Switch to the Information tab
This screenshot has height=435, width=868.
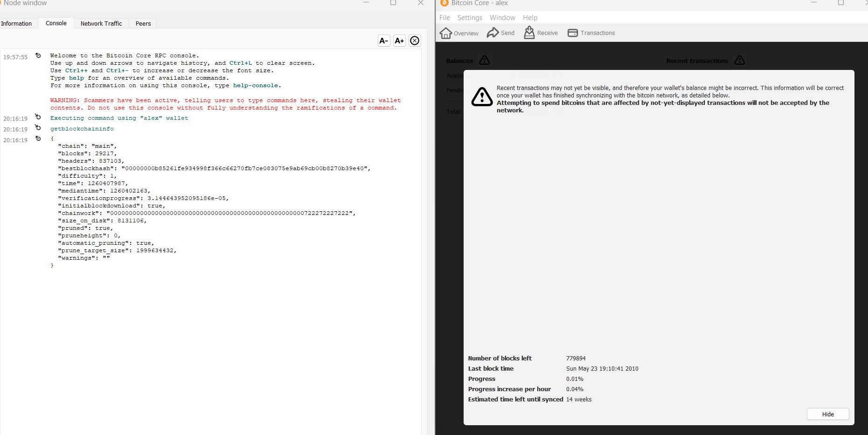pos(16,23)
